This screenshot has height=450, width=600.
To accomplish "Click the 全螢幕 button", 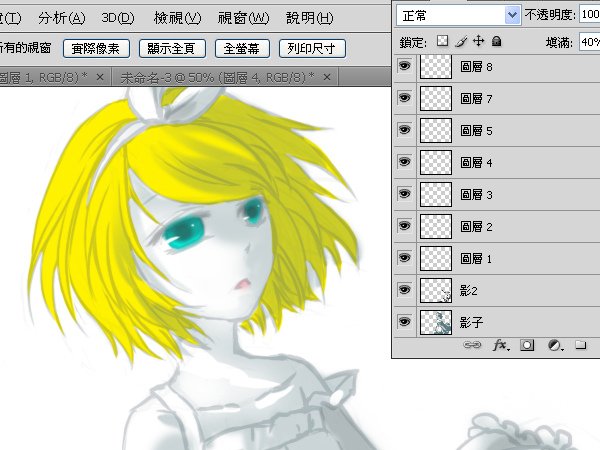I will pos(242,49).
